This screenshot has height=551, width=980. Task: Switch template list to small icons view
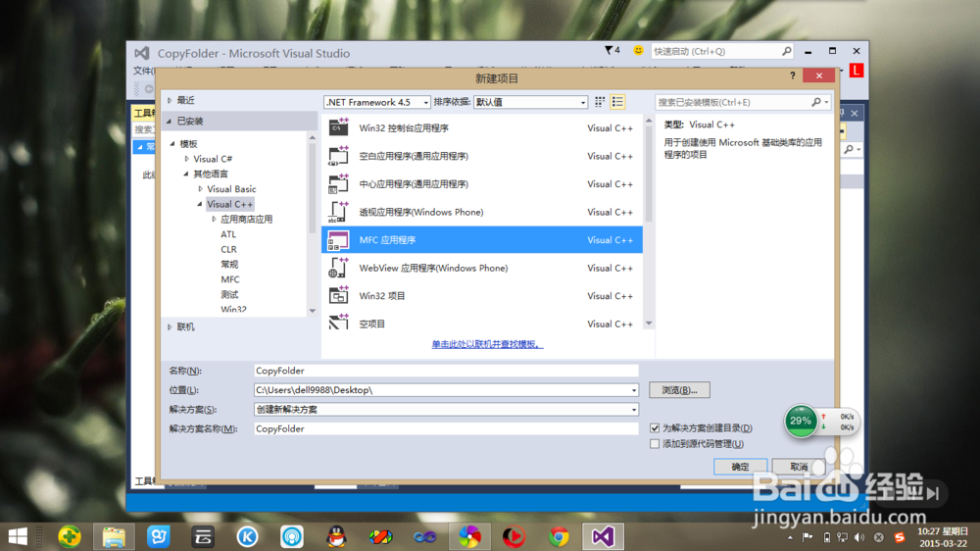click(600, 102)
